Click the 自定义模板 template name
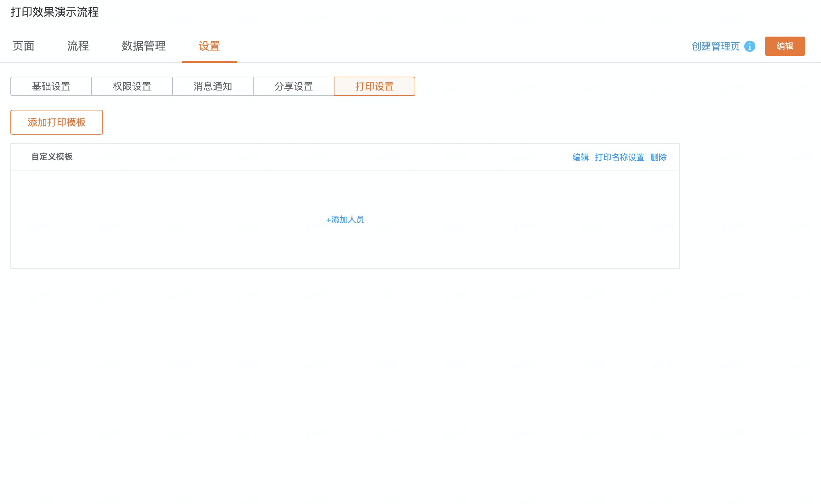The image size is (821, 504). click(x=52, y=157)
